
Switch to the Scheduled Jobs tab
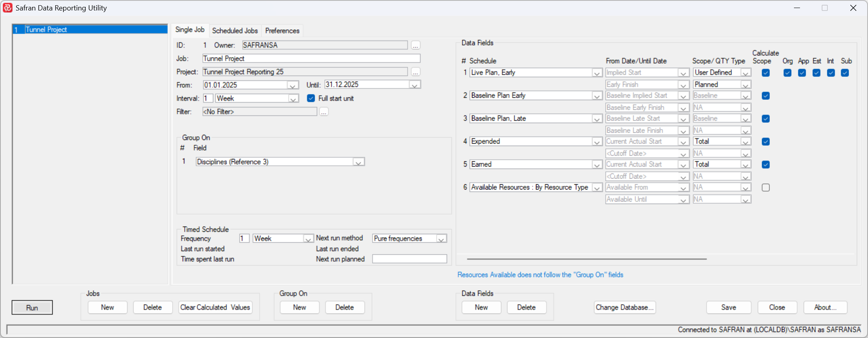point(235,31)
